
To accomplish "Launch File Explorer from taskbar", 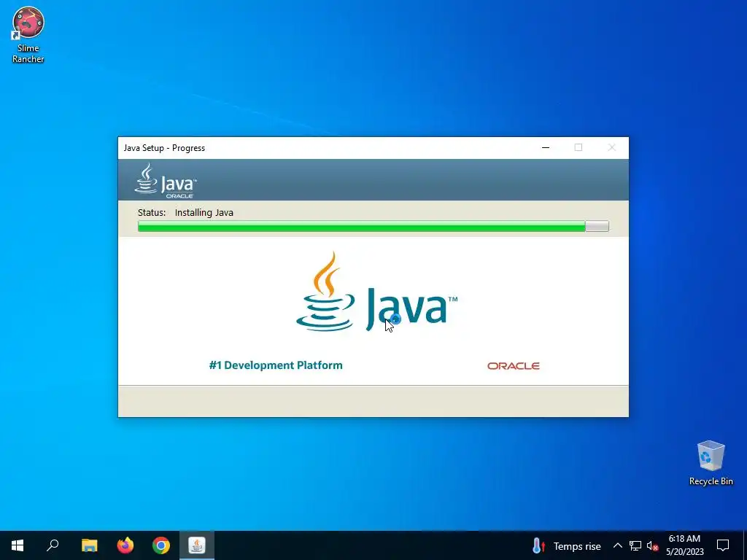I will 89,545.
